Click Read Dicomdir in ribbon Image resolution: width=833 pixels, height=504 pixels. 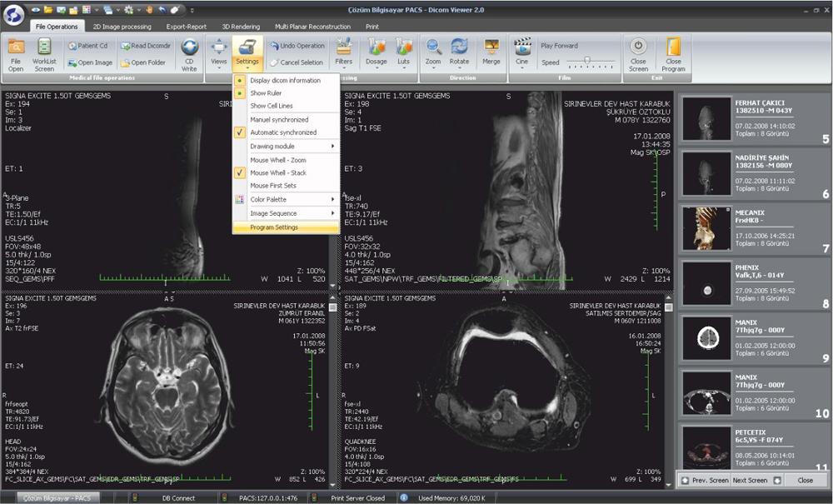pos(145,46)
